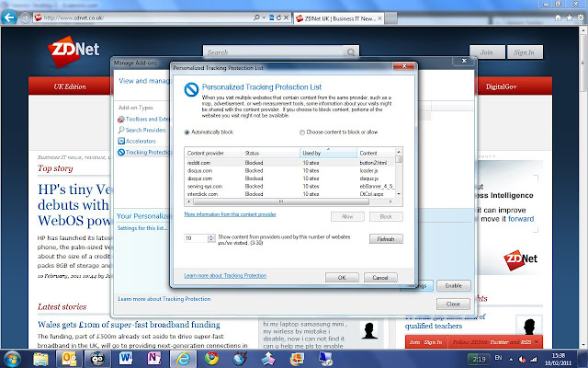
Task: Click the Allow button
Action: pos(347,217)
